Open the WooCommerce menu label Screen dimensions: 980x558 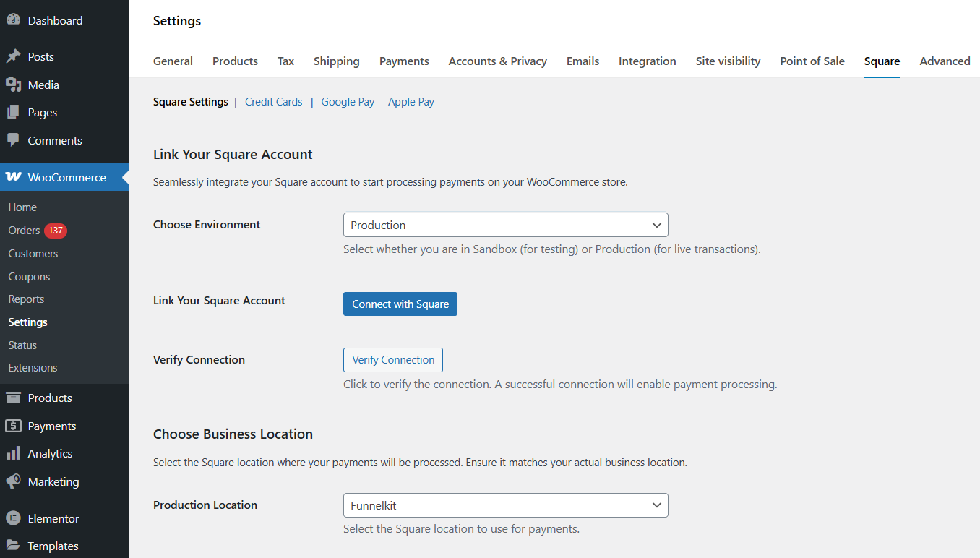pyautogui.click(x=66, y=177)
